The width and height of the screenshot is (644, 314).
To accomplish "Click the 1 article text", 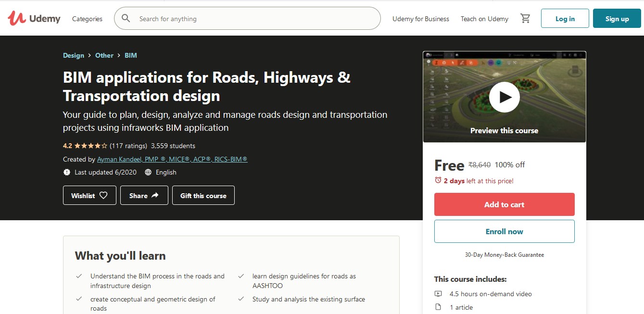I will [x=461, y=307].
